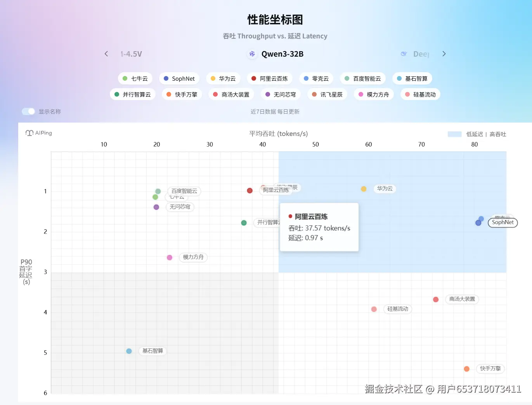Click the 无问芯穹 point label

click(x=180, y=207)
